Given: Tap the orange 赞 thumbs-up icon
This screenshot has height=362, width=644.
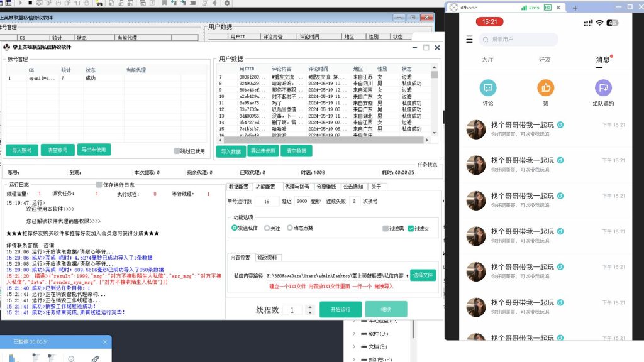Looking at the screenshot, I should point(545,88).
